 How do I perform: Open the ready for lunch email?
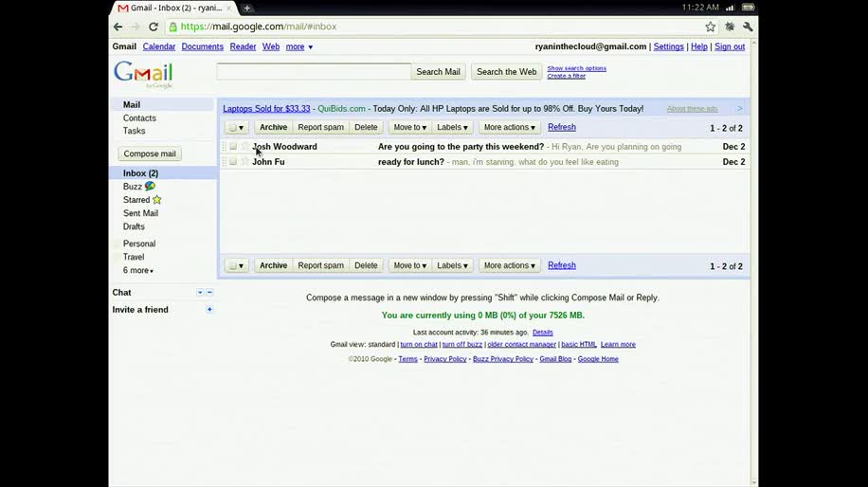tap(484, 162)
